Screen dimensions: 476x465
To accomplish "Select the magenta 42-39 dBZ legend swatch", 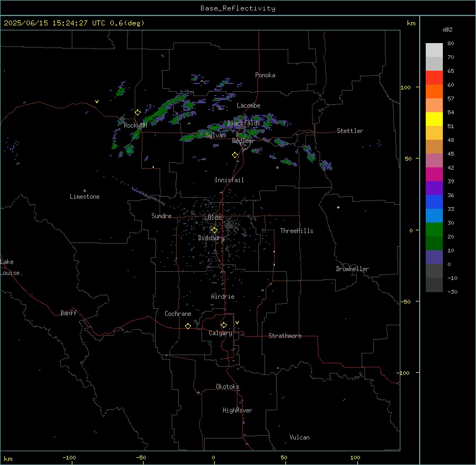I will click(434, 174).
